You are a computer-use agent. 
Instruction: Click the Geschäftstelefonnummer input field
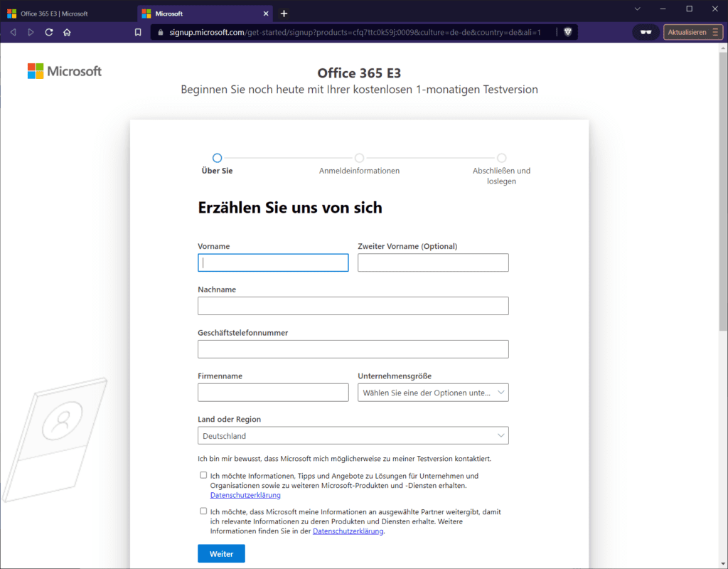click(353, 349)
